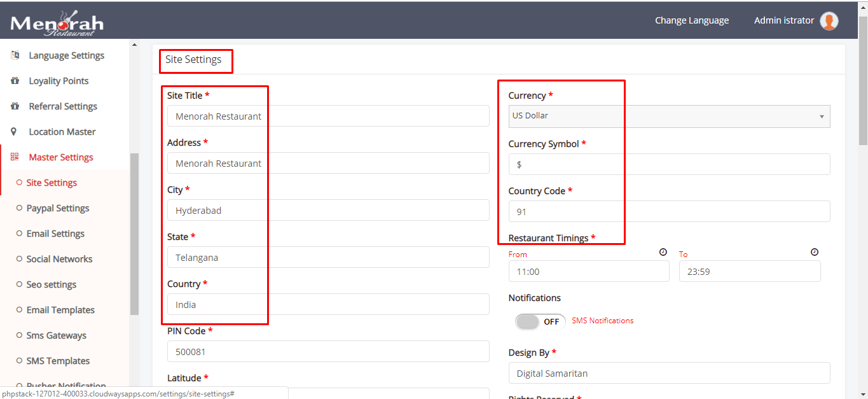Open the Admin istrator user menu
Image resolution: width=868 pixels, height=399 pixels.
[783, 20]
